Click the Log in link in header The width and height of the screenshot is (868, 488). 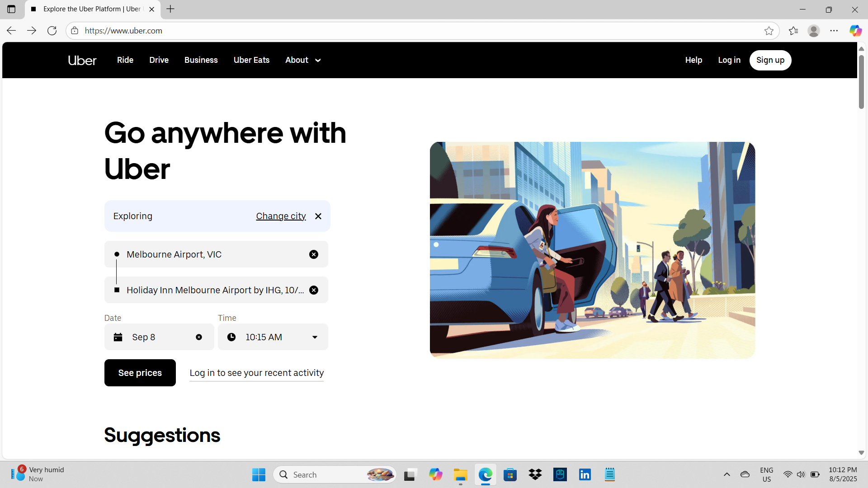[x=729, y=60]
